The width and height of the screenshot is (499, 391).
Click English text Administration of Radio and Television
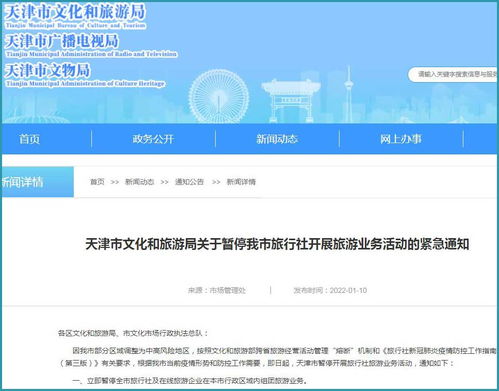[92, 54]
